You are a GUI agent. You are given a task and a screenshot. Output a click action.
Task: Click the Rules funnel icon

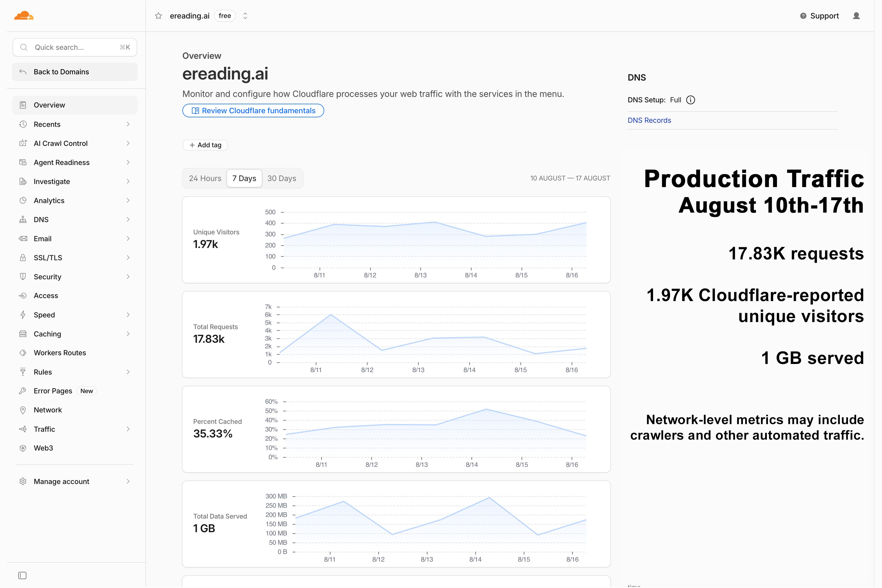point(23,372)
